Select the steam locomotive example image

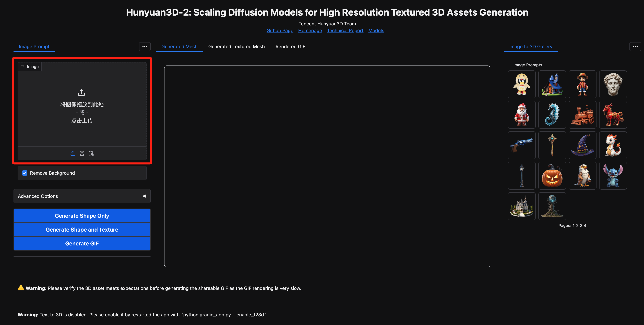click(x=582, y=115)
